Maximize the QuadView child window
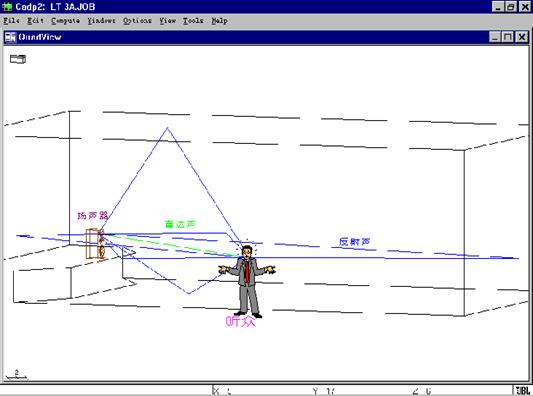The width and height of the screenshot is (533, 396). point(508,37)
